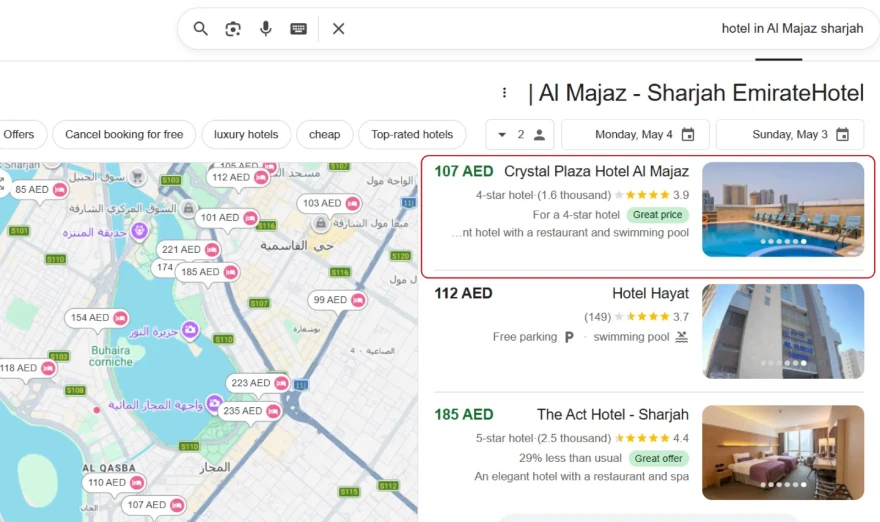The height and width of the screenshot is (522, 880).
Task: Open Crystal Plaza Hotel Al Majaz listing
Action: coord(596,171)
